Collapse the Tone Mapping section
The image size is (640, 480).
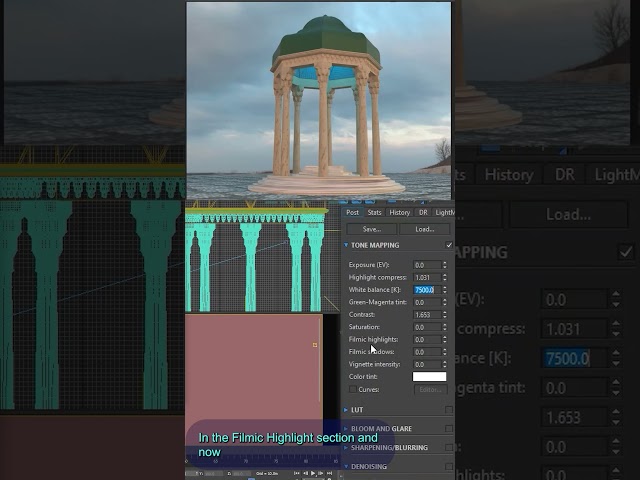[346, 245]
